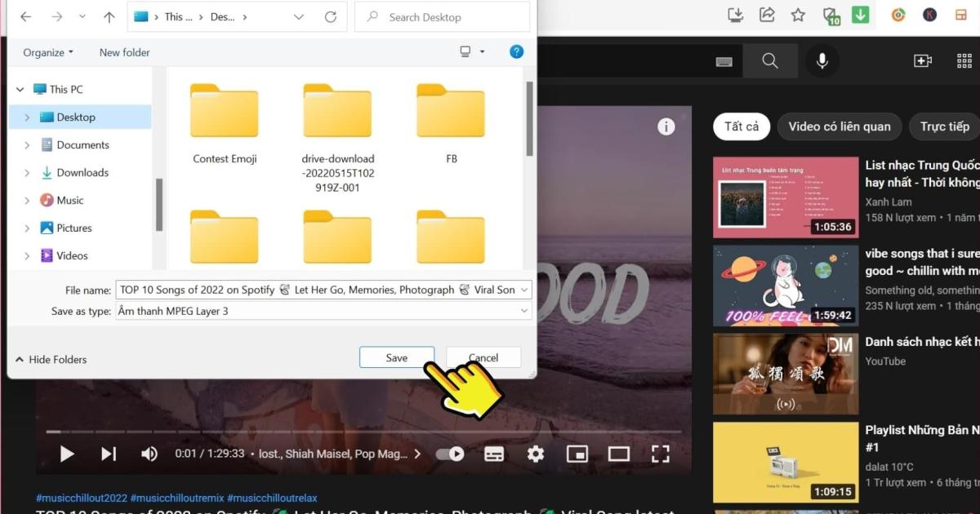
Task: Toggle subtitles with the CC icon
Action: pyautogui.click(x=494, y=454)
